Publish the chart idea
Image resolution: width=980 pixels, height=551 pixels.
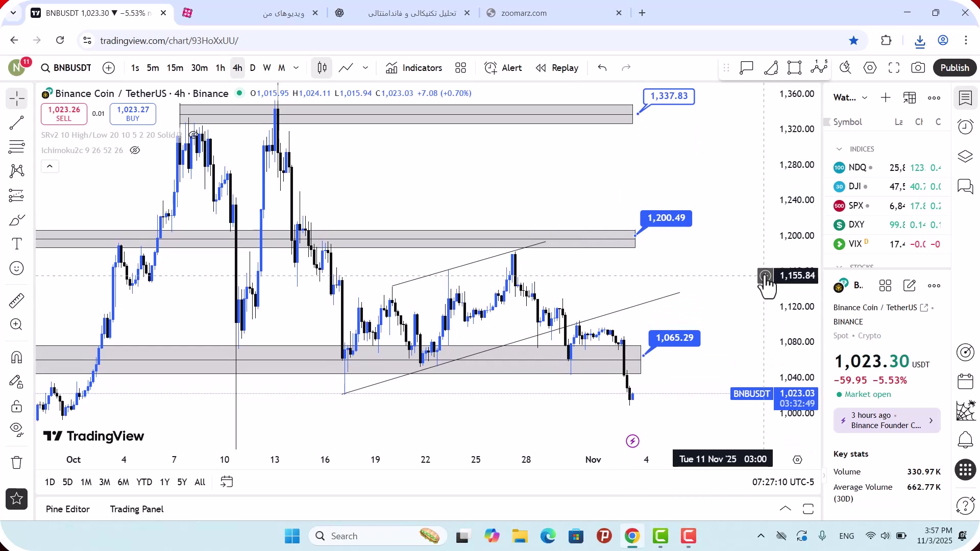pos(954,68)
